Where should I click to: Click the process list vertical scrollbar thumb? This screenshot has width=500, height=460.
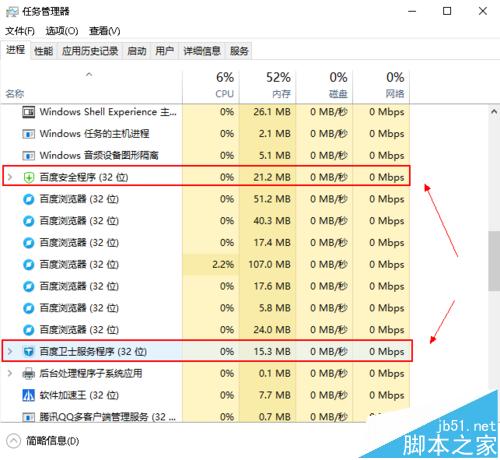(494, 261)
